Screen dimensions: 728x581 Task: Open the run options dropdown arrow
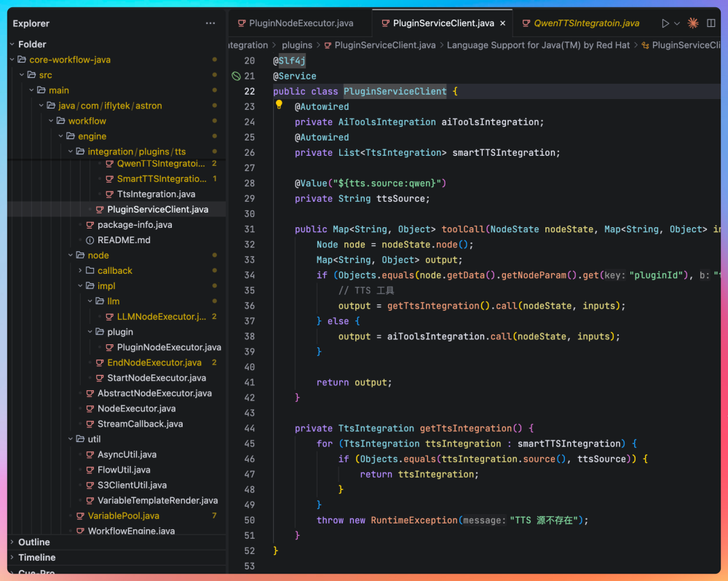pos(676,23)
